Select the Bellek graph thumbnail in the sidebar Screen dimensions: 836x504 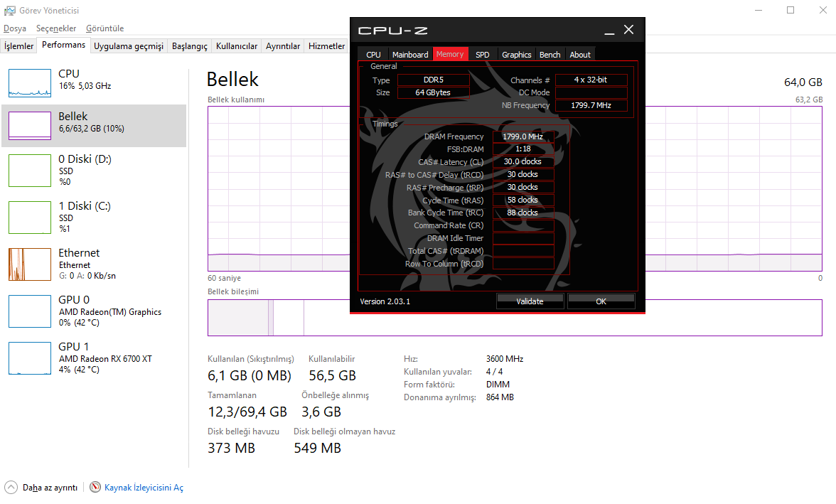coord(30,126)
